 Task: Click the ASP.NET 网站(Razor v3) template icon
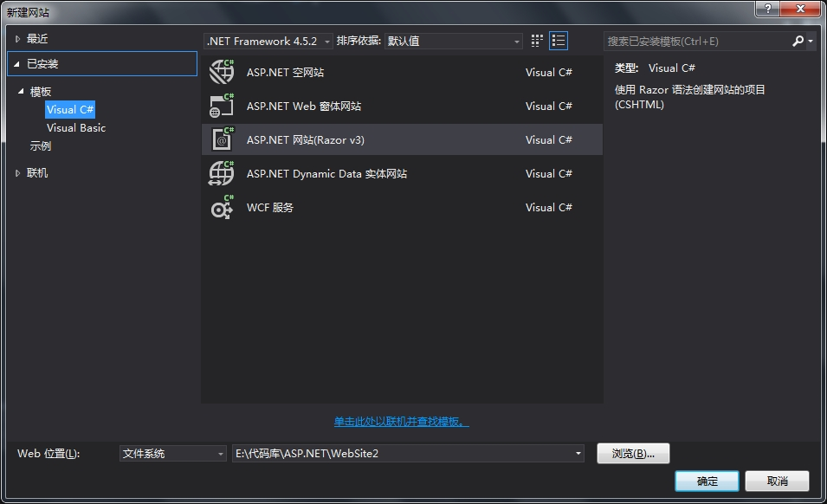[x=222, y=139]
